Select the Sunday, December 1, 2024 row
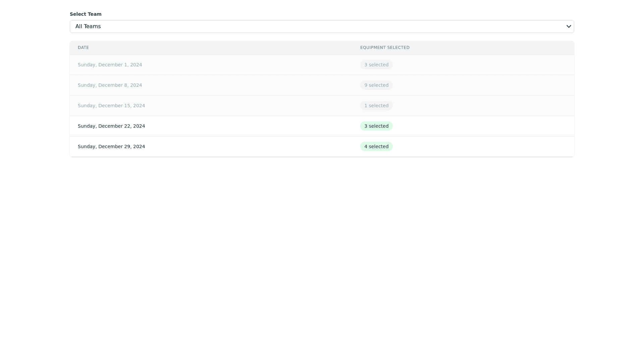Image resolution: width=644 pixels, height=362 pixels. point(110,65)
